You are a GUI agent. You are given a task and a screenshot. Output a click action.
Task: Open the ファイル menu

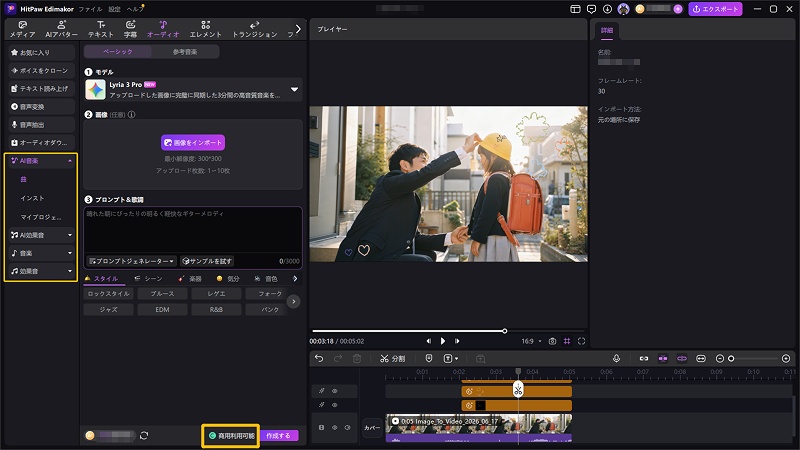(90, 9)
